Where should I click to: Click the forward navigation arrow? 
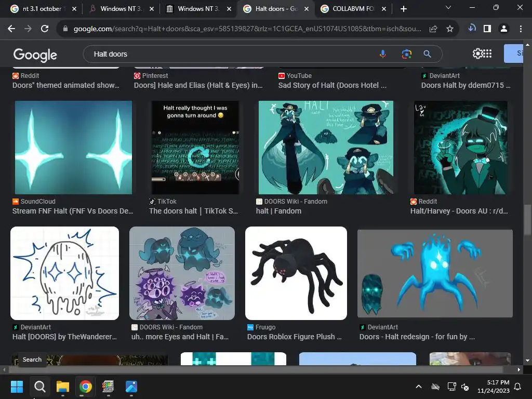[x=28, y=29]
